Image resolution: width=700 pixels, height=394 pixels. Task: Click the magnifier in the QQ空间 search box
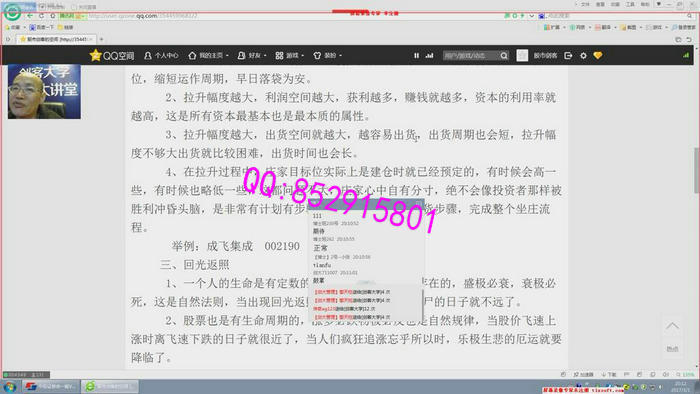tap(504, 56)
